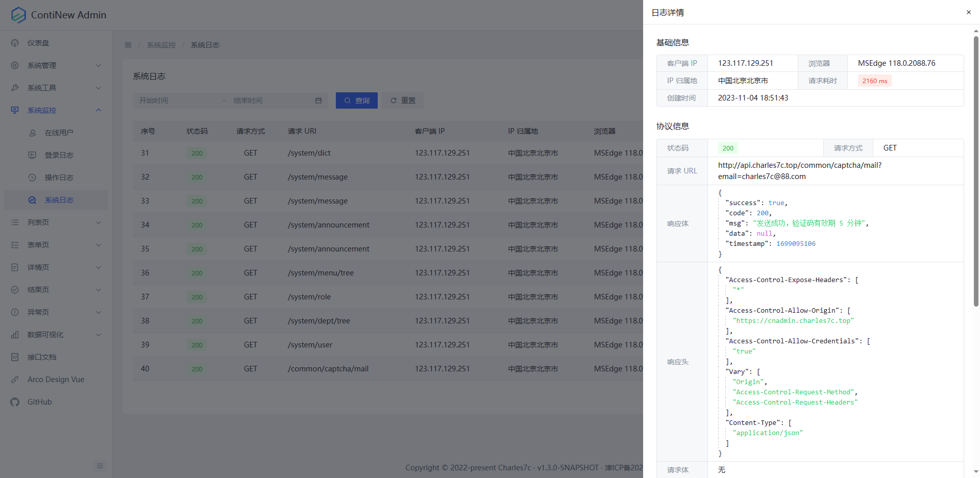This screenshot has width=980, height=478.
Task: Click the dashboard icon beside 仪表盘
Action: coord(15,43)
